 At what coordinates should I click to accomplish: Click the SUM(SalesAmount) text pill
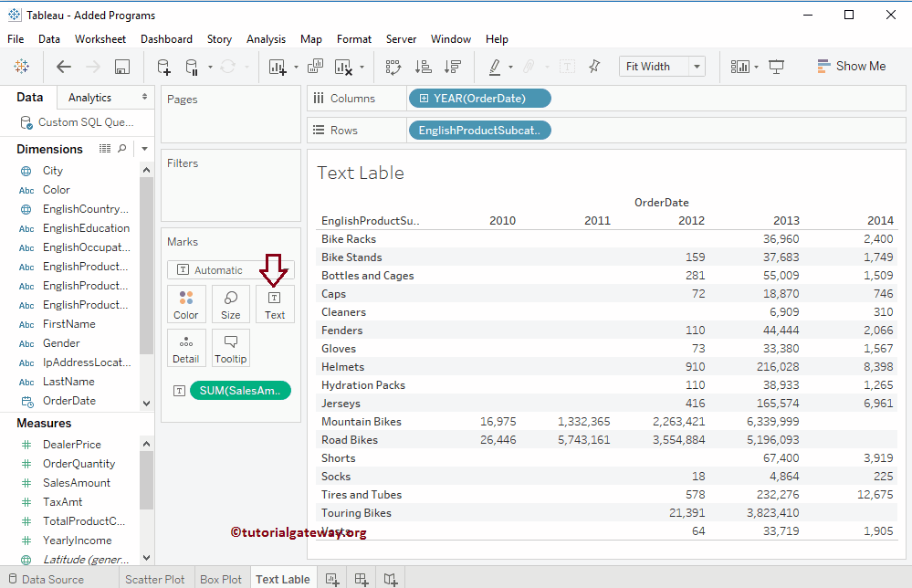click(240, 390)
